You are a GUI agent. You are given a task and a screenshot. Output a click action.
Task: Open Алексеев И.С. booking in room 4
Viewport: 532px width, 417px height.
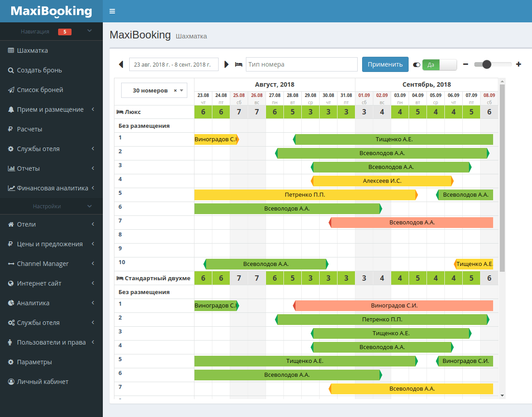pyautogui.click(x=382, y=181)
